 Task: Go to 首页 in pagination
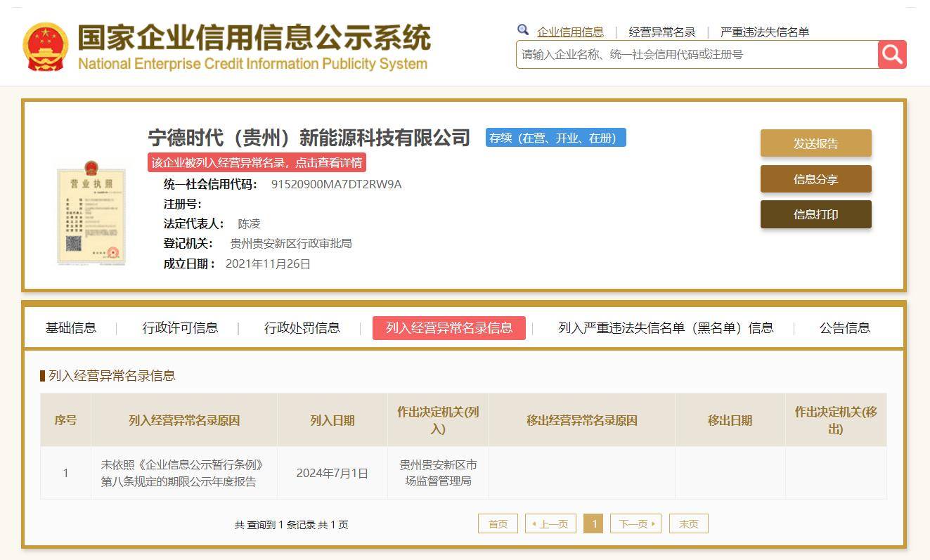pyautogui.click(x=498, y=523)
